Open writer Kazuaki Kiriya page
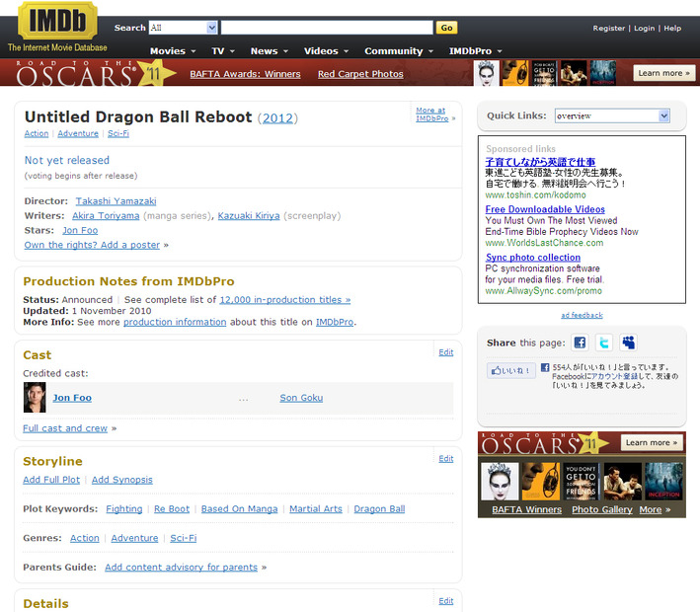 [249, 216]
